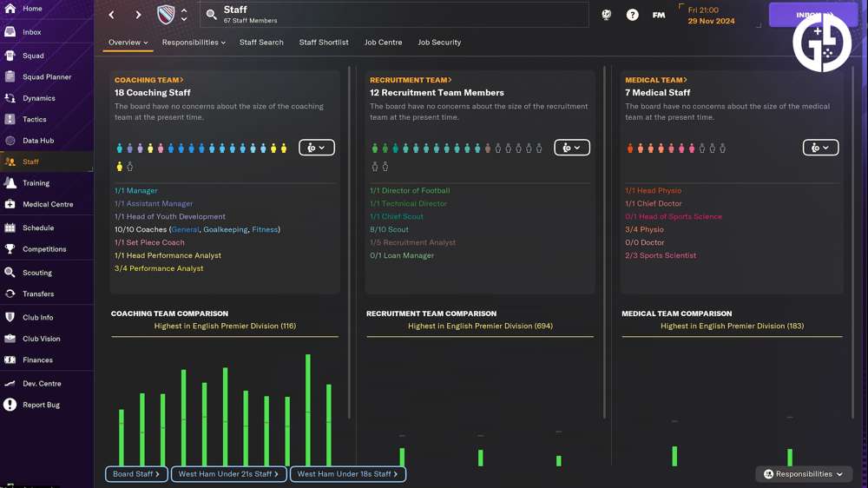The height and width of the screenshot is (488, 868).
Task: Open the Job Centre tab
Action: (x=383, y=43)
